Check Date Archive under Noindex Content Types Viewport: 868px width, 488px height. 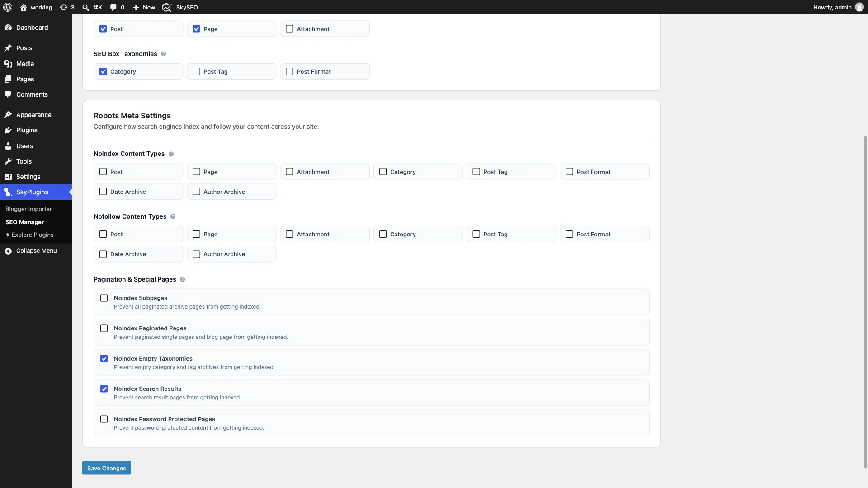103,192
